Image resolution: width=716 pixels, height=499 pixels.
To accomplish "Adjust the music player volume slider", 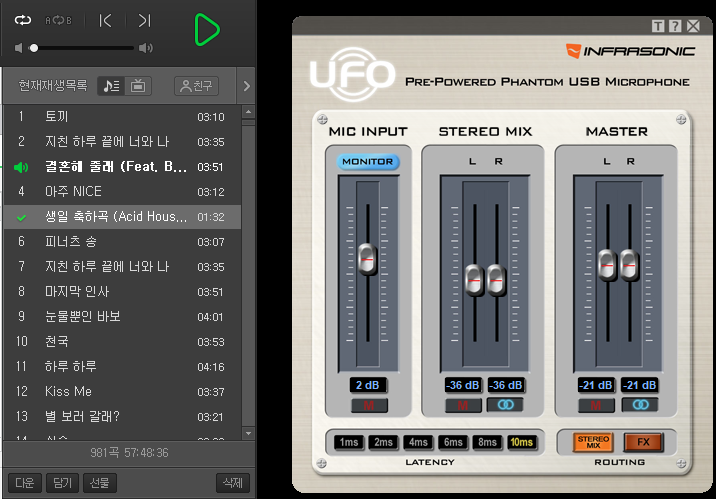I will pos(82,48).
